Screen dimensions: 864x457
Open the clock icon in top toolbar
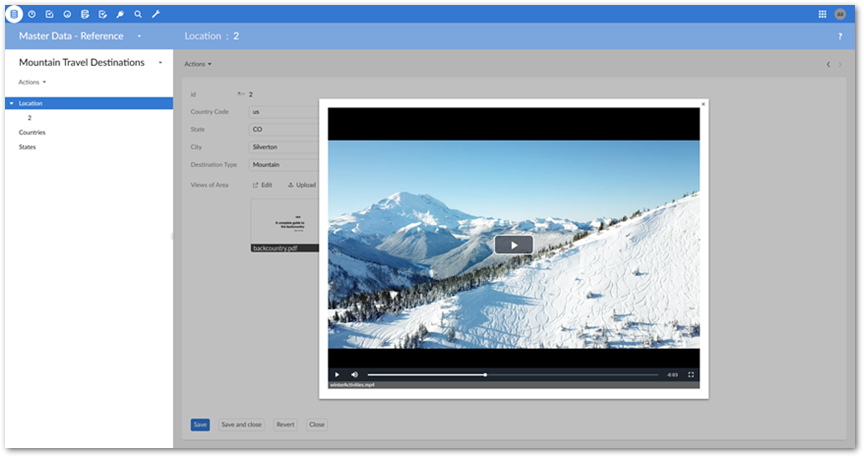point(32,14)
